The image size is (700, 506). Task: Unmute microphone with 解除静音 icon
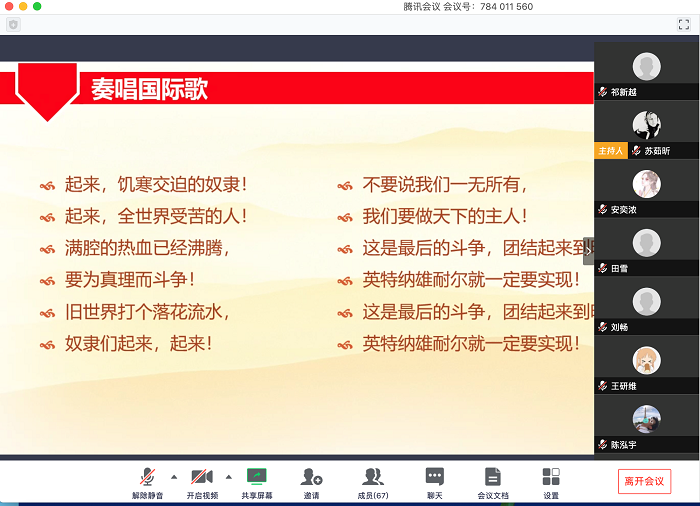pyautogui.click(x=147, y=477)
